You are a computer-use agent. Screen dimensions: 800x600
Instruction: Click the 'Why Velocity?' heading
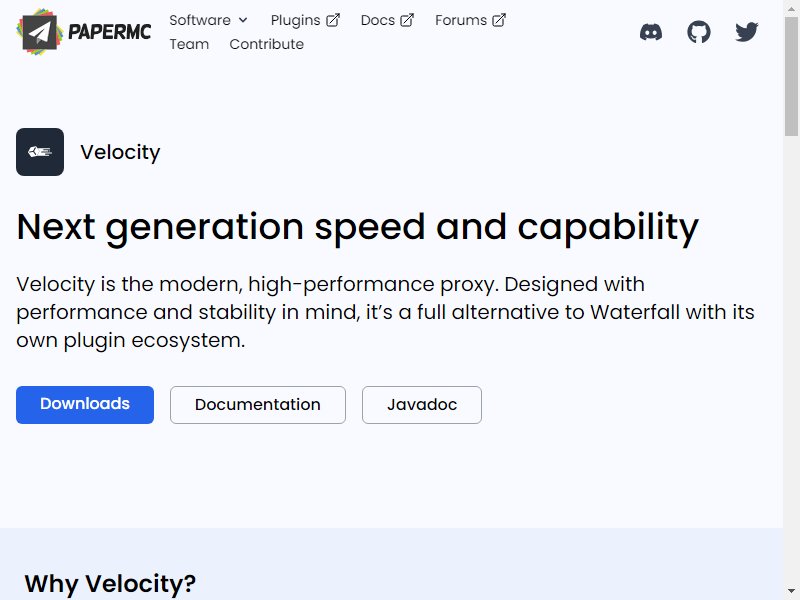pyautogui.click(x=110, y=583)
